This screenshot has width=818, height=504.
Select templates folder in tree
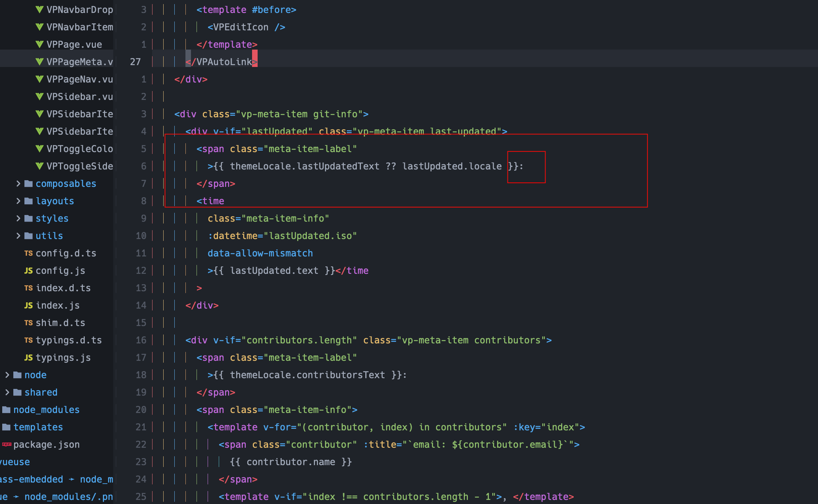[x=38, y=427]
